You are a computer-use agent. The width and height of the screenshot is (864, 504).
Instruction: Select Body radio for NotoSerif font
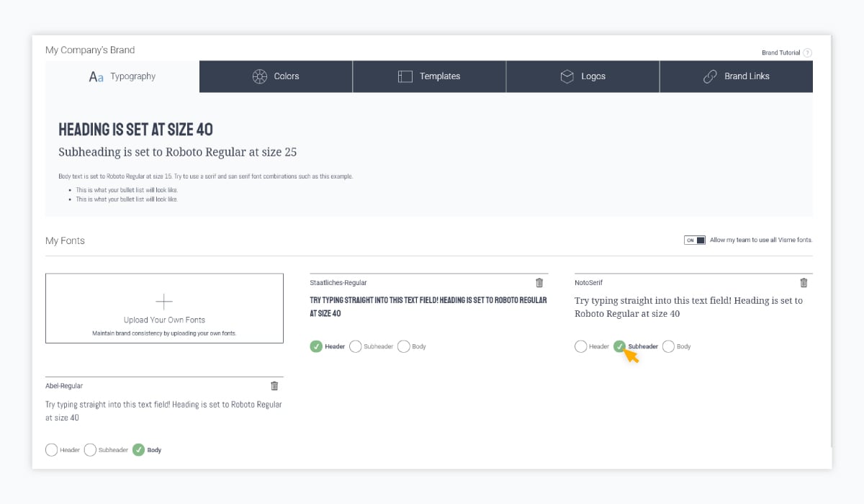668,346
